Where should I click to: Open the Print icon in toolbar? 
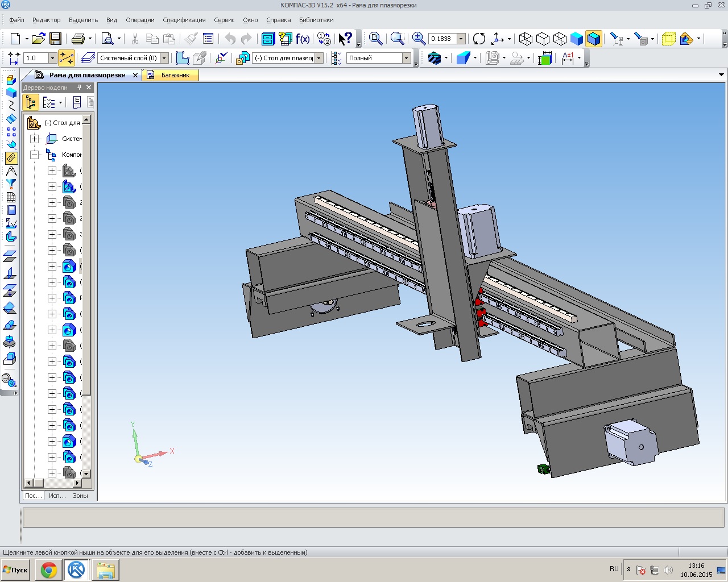(x=78, y=39)
